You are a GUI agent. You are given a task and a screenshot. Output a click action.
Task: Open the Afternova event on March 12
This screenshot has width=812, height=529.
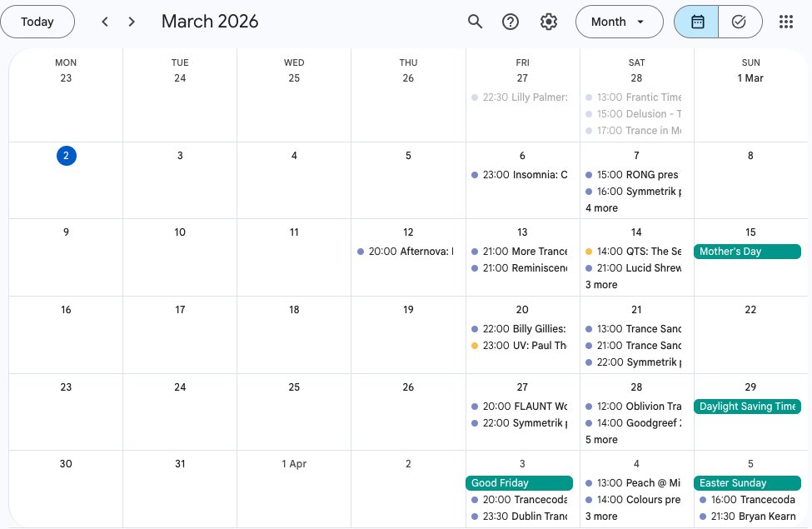pos(408,251)
